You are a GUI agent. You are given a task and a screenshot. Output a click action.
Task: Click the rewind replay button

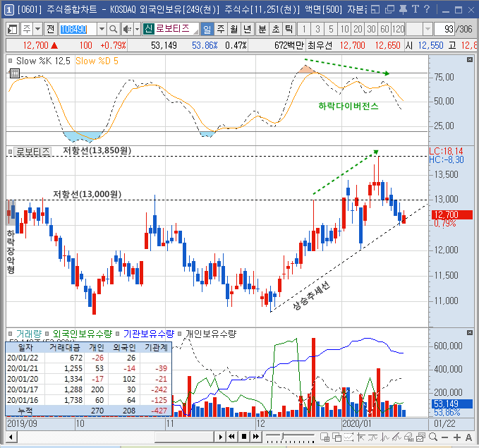pos(232,437)
